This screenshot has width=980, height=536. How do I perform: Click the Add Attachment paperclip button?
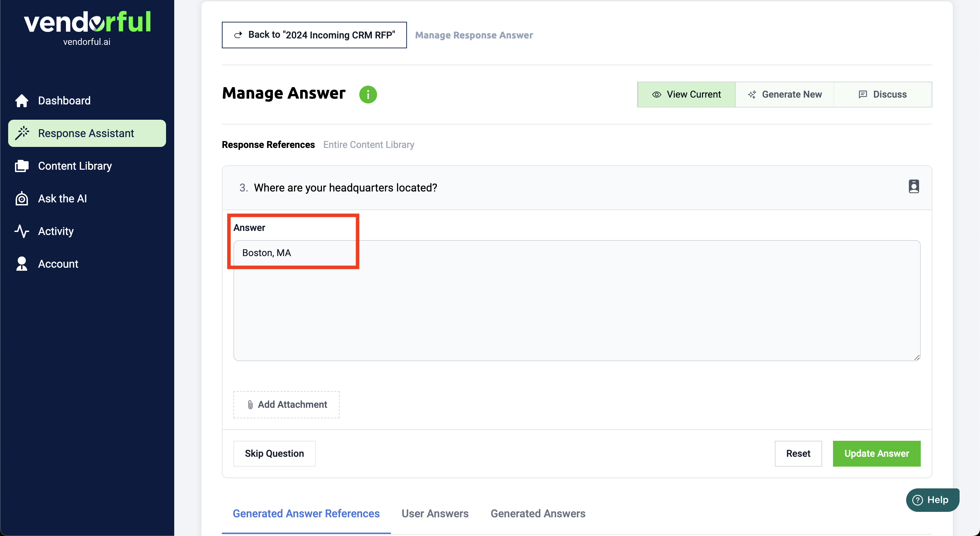pos(286,404)
